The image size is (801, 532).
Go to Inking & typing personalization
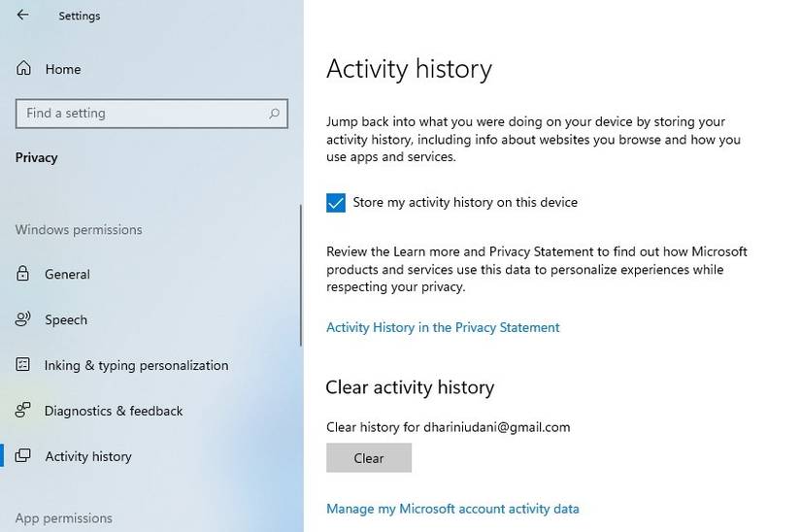click(136, 365)
